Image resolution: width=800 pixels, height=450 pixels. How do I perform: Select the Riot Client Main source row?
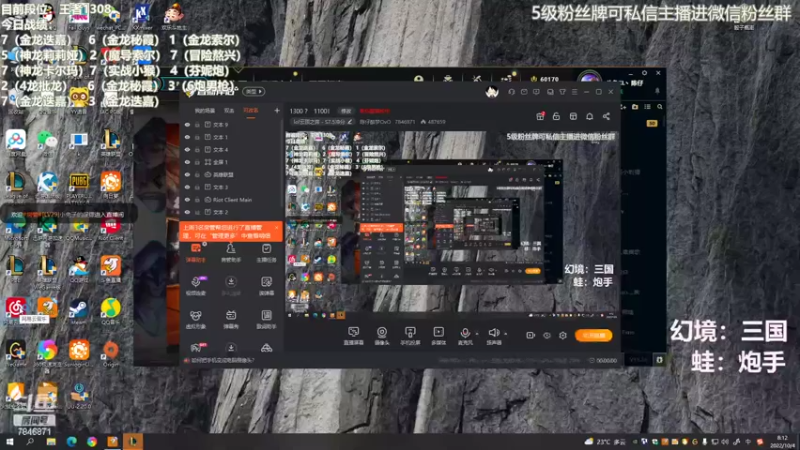coord(231,199)
